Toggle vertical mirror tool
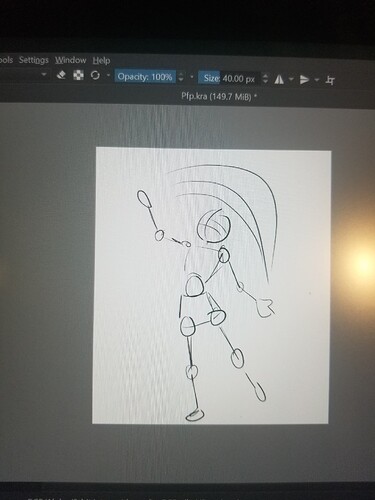This screenshot has height=500, width=375. [x=304, y=80]
